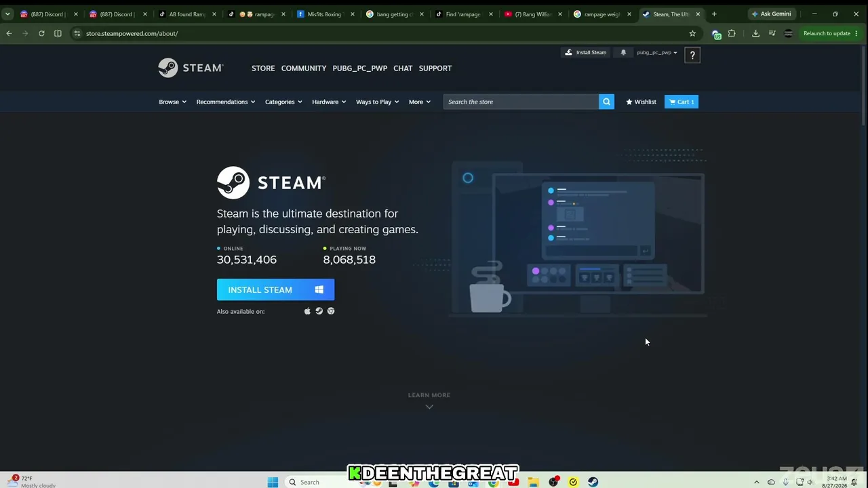
Task: Close the active Steam browser tab
Action: pyautogui.click(x=698, y=14)
